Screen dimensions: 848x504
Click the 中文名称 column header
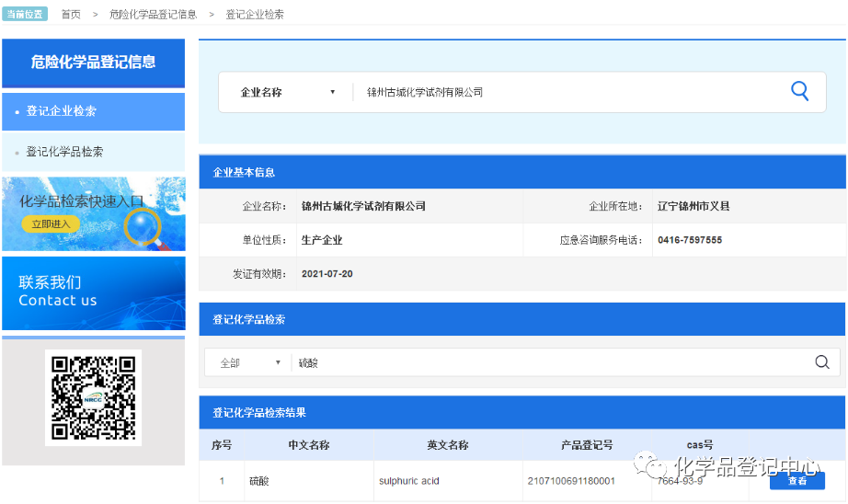(x=309, y=445)
